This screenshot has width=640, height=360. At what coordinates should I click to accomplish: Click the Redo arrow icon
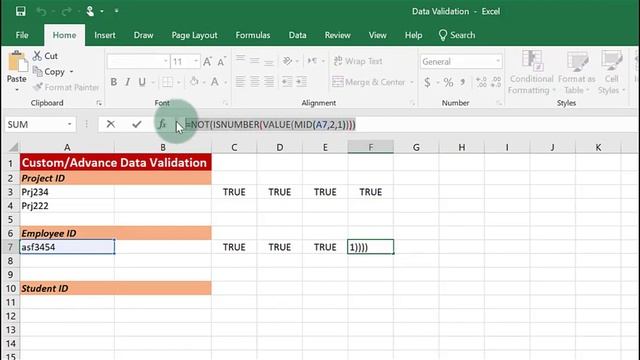tap(67, 11)
